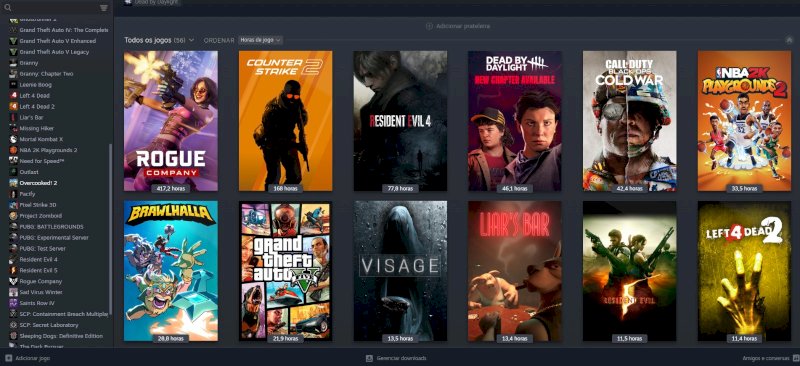Open the NBA 2K Playgrounds 2 cover thumbnail

pyautogui.click(x=744, y=121)
